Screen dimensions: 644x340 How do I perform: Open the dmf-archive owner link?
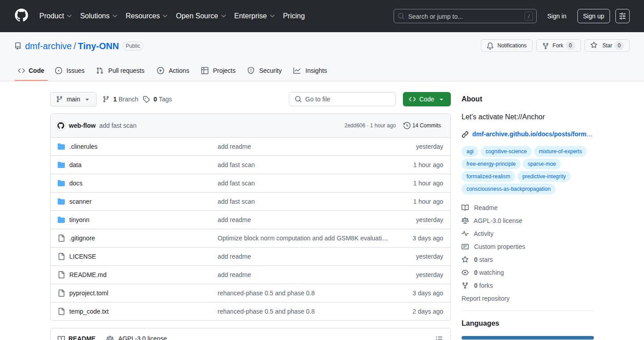point(48,46)
